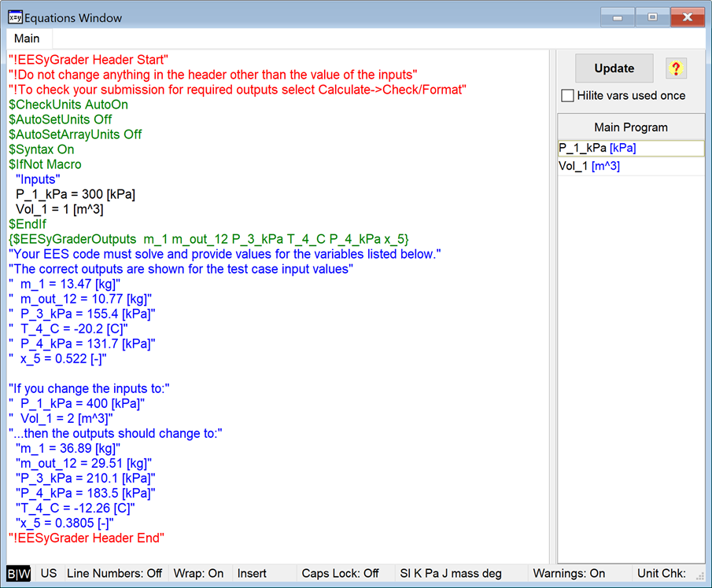The height and width of the screenshot is (588, 712).
Task: Toggle Warnings setting in status bar
Action: pyautogui.click(x=569, y=574)
